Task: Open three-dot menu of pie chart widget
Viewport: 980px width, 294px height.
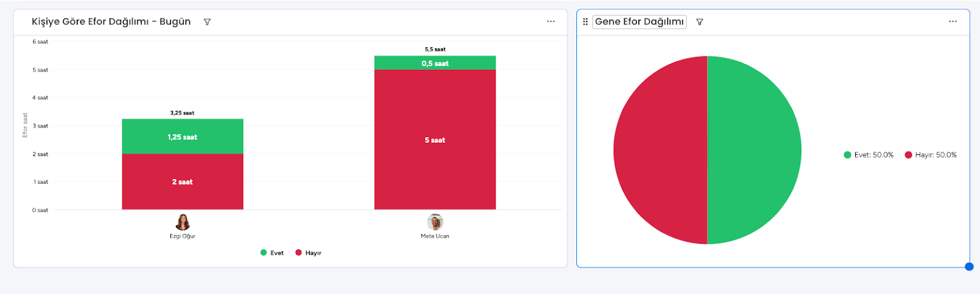Action: 952,21
